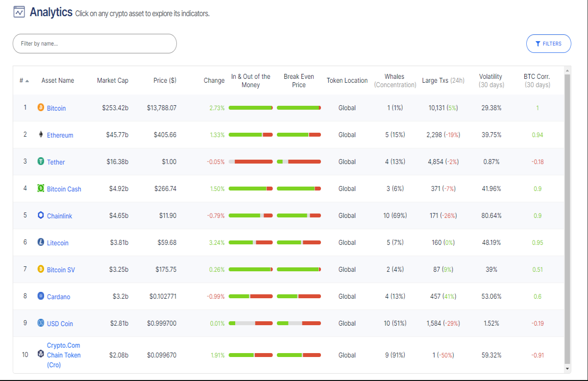Screen dimensions: 588x381
Task: Click the Litecoin logo icon
Action: pos(41,242)
